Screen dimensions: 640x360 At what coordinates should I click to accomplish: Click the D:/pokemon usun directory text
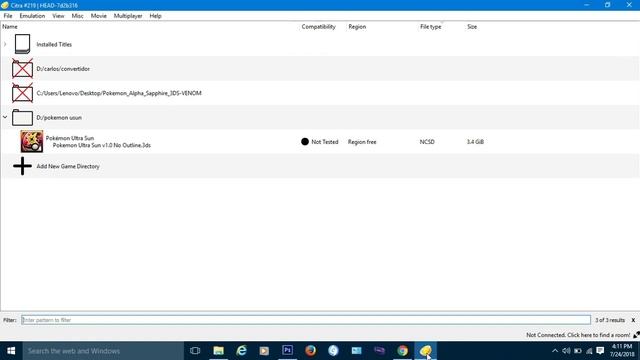tap(59, 118)
